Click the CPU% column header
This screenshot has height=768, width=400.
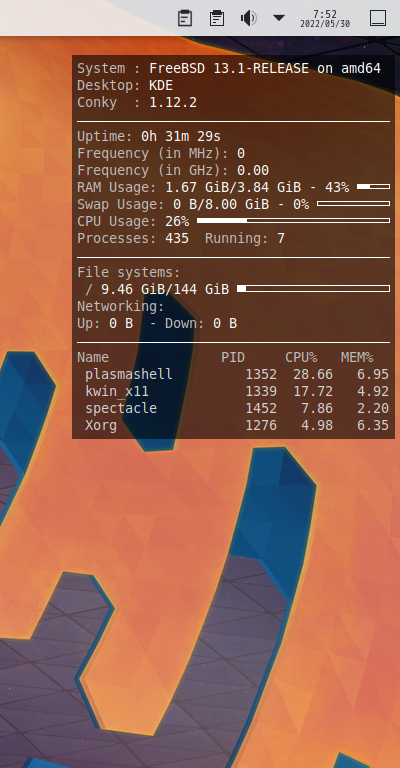point(301,357)
